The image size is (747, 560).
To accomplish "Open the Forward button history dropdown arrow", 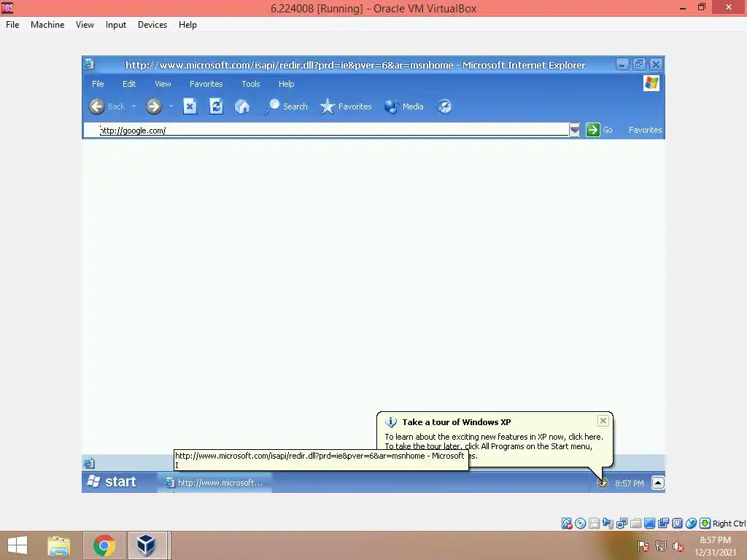I will pyautogui.click(x=171, y=106).
